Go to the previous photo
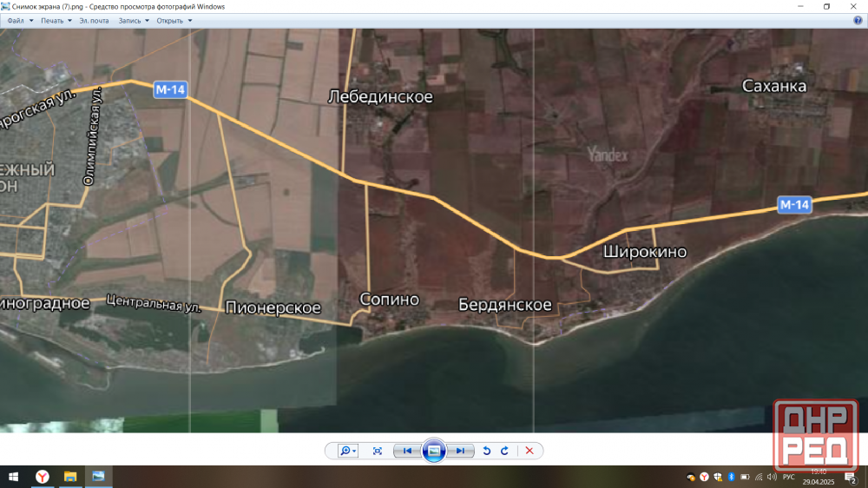The image size is (868, 488). [x=407, y=451]
